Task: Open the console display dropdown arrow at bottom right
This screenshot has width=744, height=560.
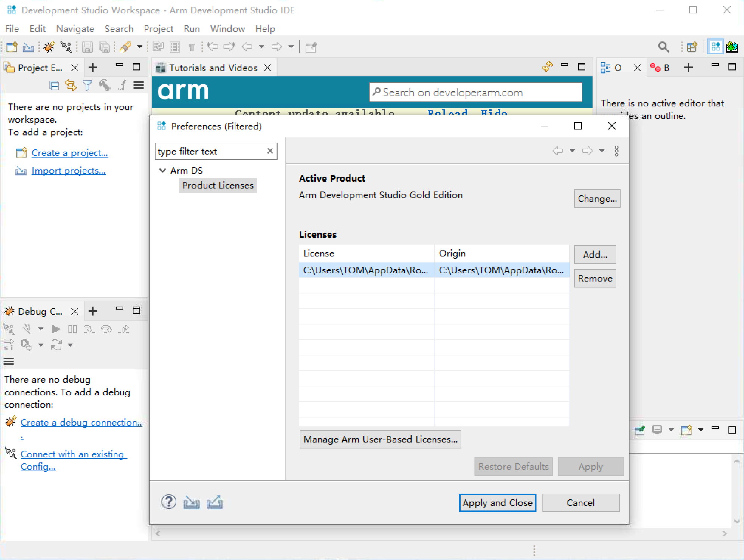Action: 671,430
